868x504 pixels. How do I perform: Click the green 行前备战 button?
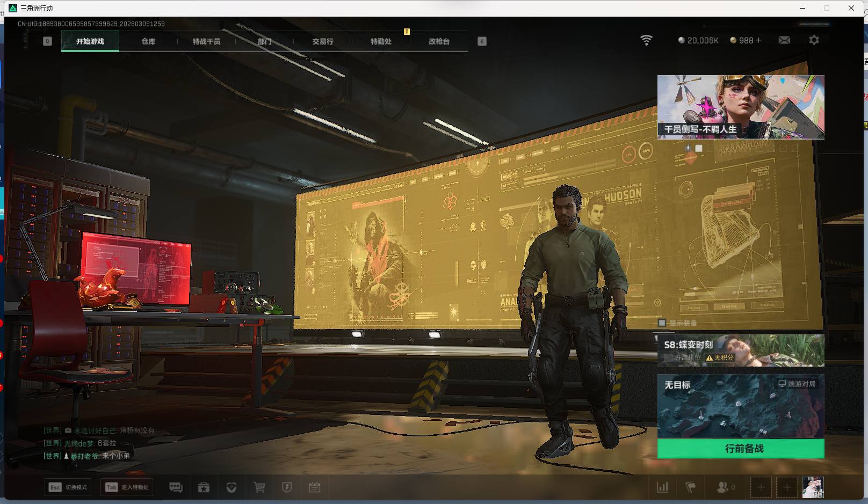point(741,449)
